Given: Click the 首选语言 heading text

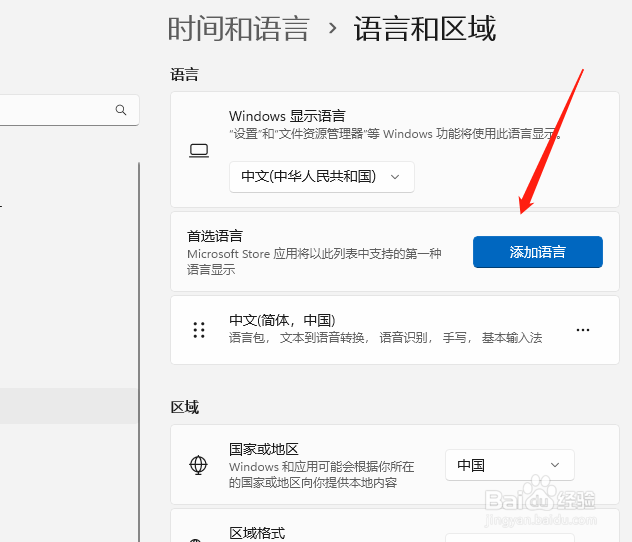Looking at the screenshot, I should (215, 236).
